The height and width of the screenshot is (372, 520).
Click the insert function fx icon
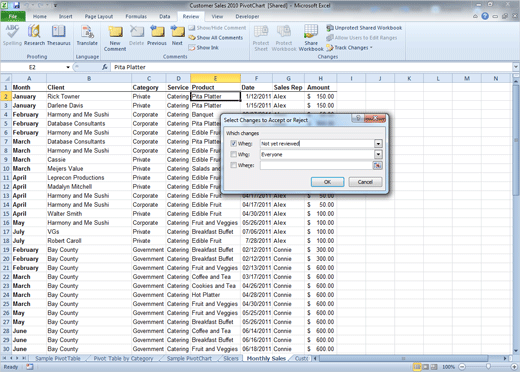click(105, 67)
